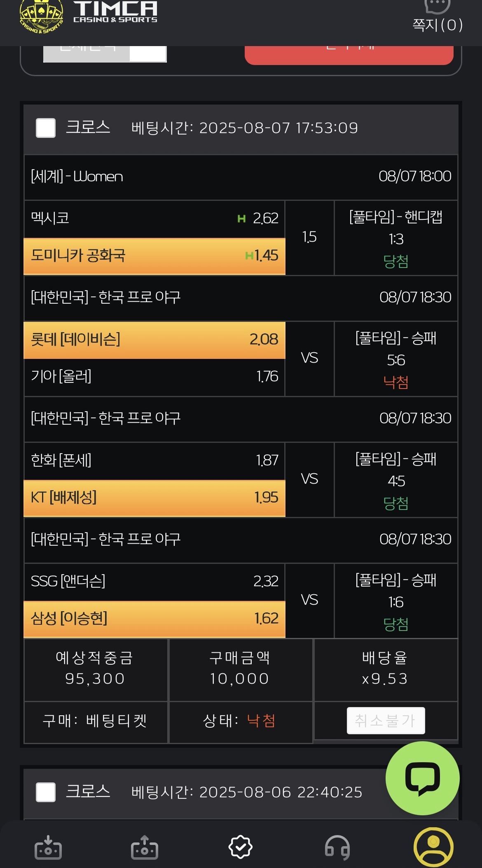Click the 한화 [폰세] 1.87 row

pos(154,461)
